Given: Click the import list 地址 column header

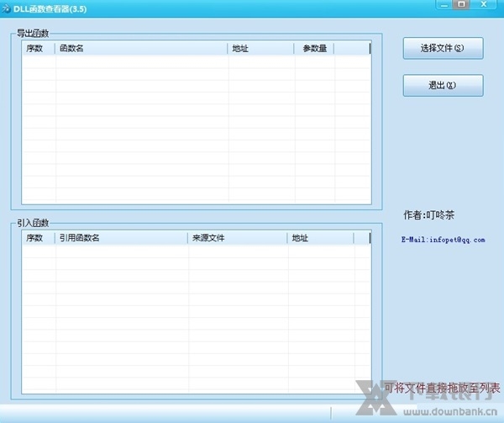Looking at the screenshot, I should pos(321,238).
